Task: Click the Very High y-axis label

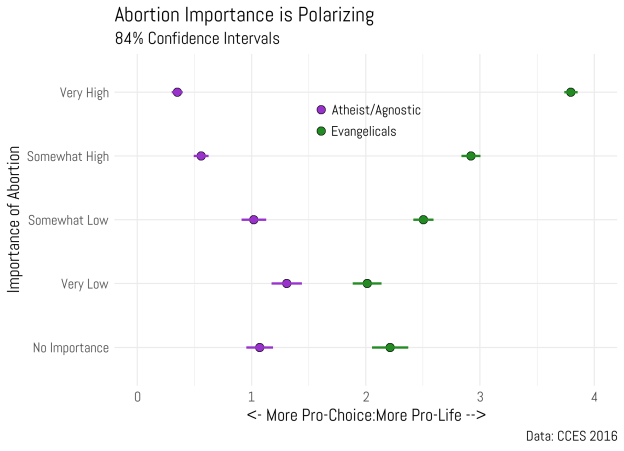Action: pos(84,93)
